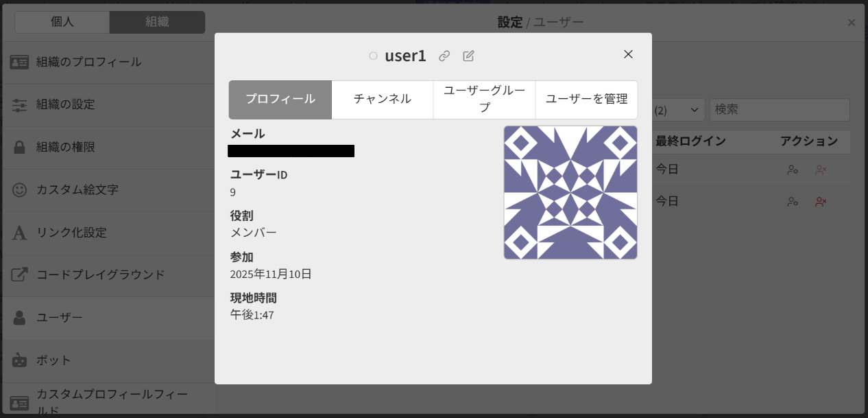
Task: Click the 検索 search input field
Action: pyautogui.click(x=780, y=109)
